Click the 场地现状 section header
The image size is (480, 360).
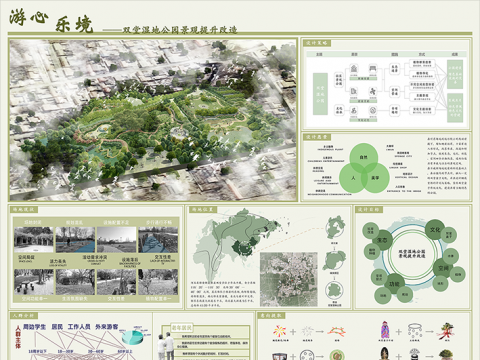24,209
